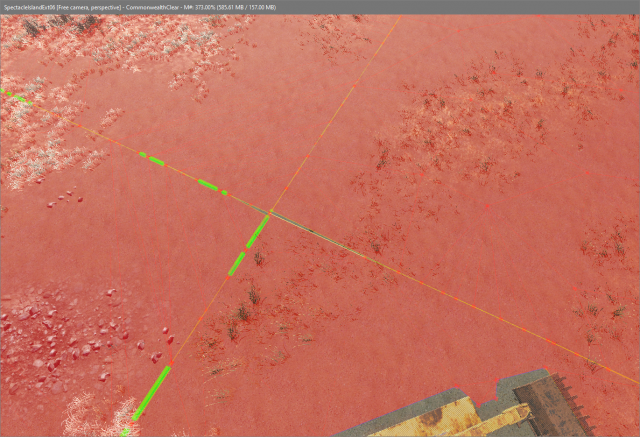Click the green dash at the far left edge
640x437 pixels.
[x=14, y=95]
